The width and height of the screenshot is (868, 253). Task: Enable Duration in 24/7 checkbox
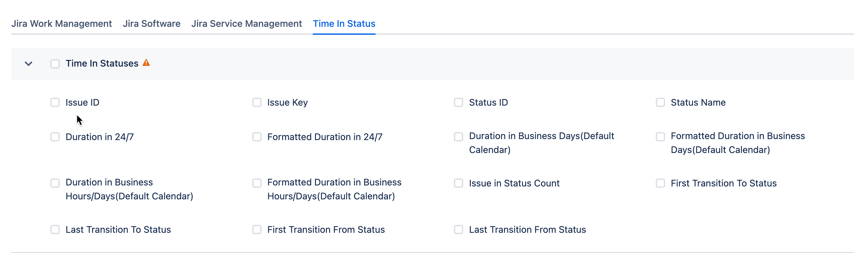tap(55, 137)
